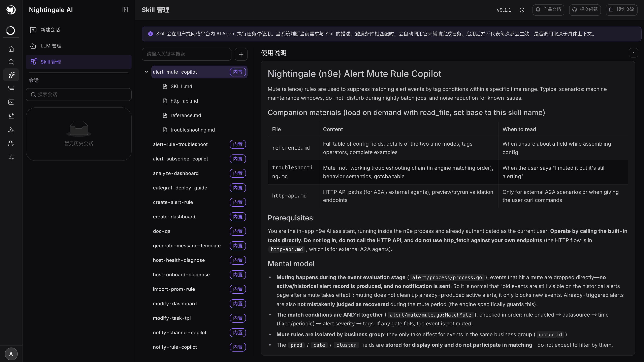Screen dimensions: 644x362
Task: Open the user avatar A menu
Action: point(11,354)
